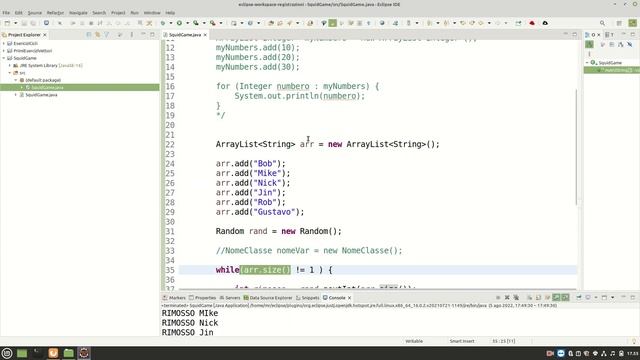Open the New dropdown arrow in toolbar
Viewport: 640px width, 360px height.
[x=16, y=23]
